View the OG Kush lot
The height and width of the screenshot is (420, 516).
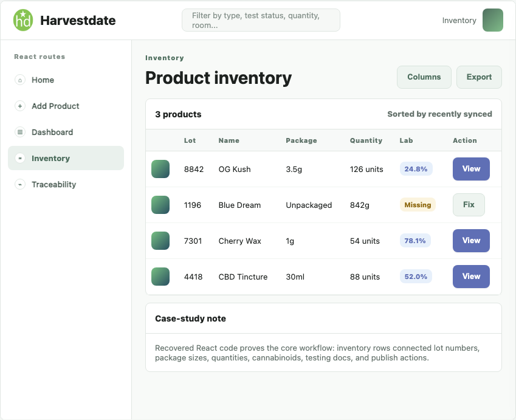click(471, 169)
